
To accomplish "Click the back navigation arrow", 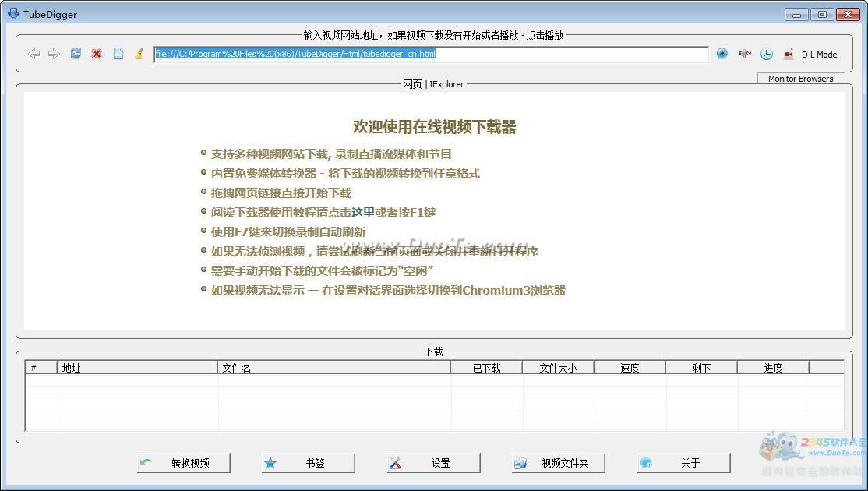I will point(34,54).
